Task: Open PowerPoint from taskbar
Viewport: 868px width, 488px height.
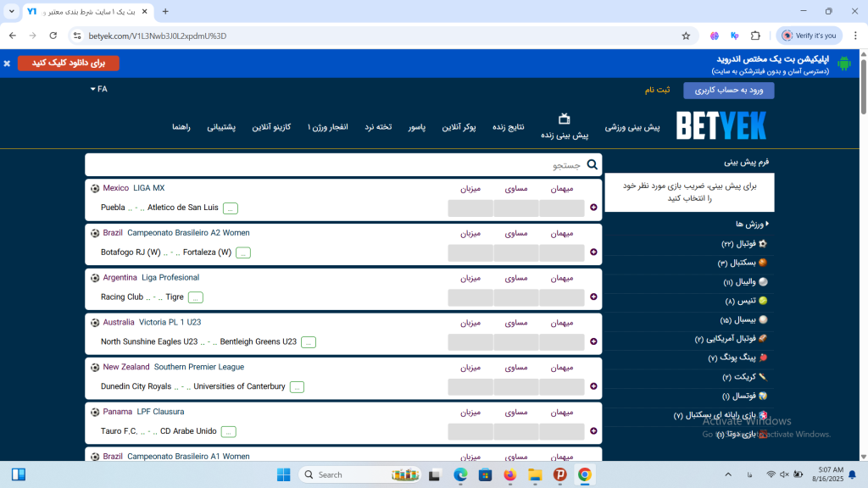Action: 559,474
